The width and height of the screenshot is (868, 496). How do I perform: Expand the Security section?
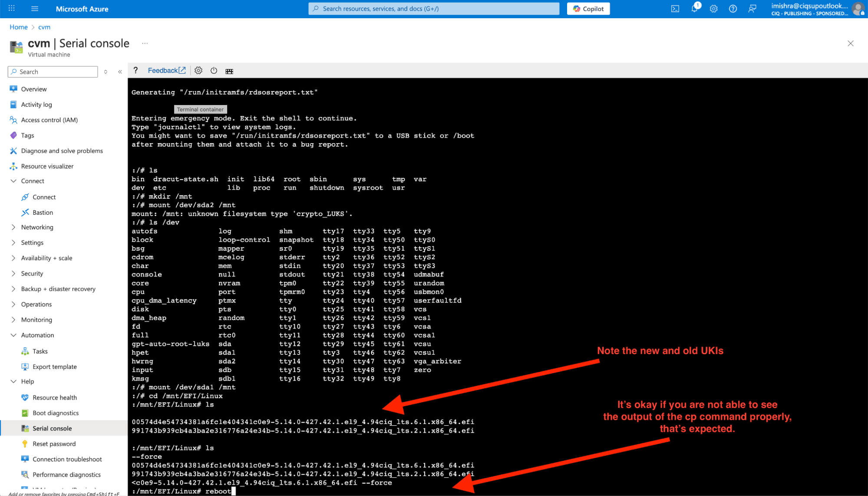[x=32, y=273]
